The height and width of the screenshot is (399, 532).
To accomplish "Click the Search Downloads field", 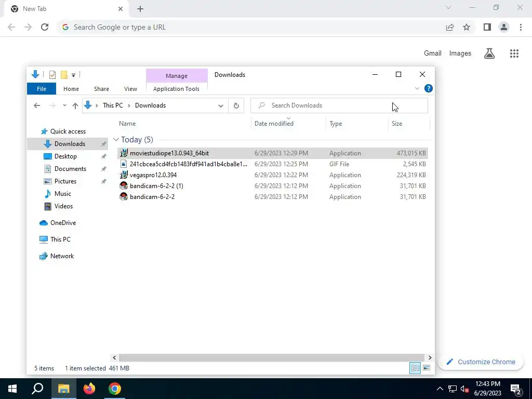I will (339, 105).
